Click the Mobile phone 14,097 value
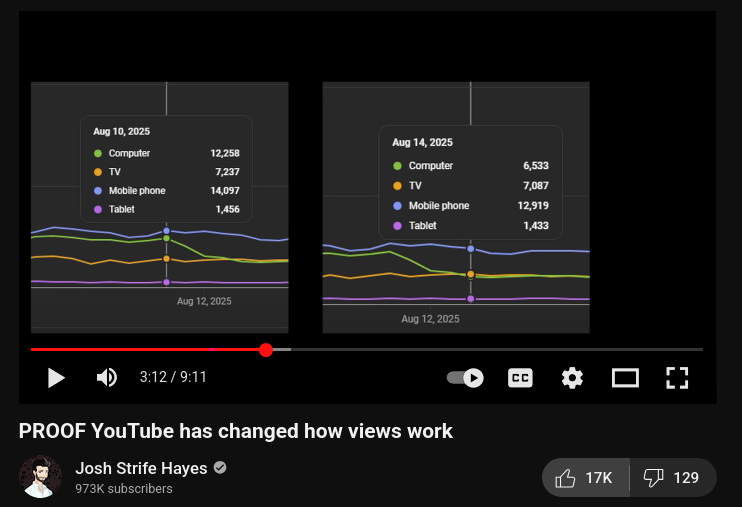 225,191
